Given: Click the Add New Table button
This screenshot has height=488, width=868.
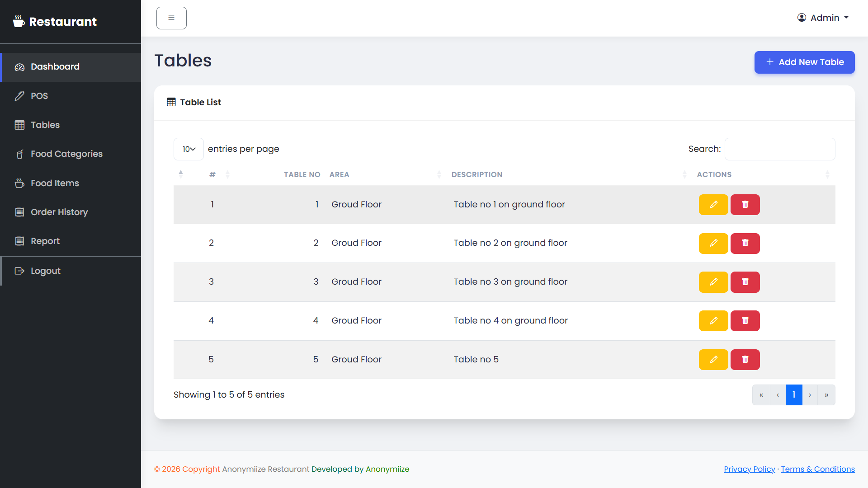Looking at the screenshot, I should (x=804, y=62).
